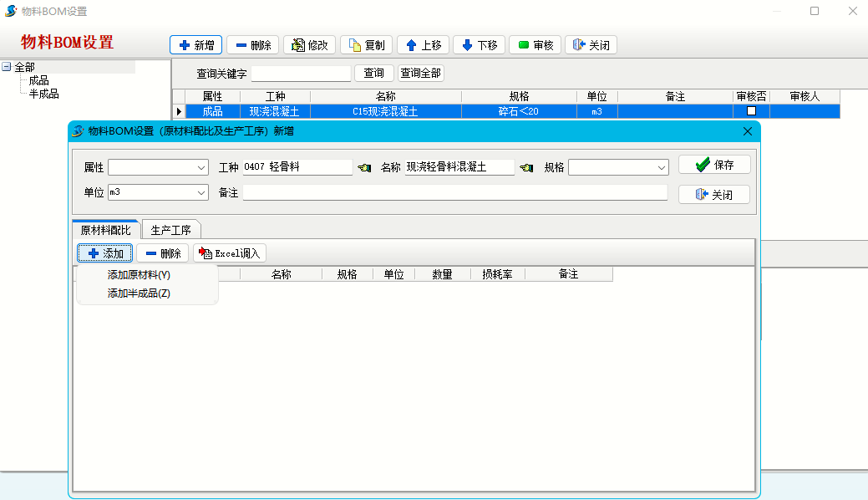The height and width of the screenshot is (500, 868).
Task: Click the 修改 edit icon button
Action: pyautogui.click(x=310, y=45)
